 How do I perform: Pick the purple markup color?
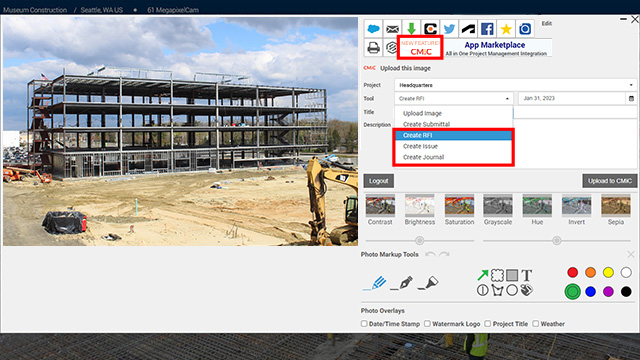[608, 291]
